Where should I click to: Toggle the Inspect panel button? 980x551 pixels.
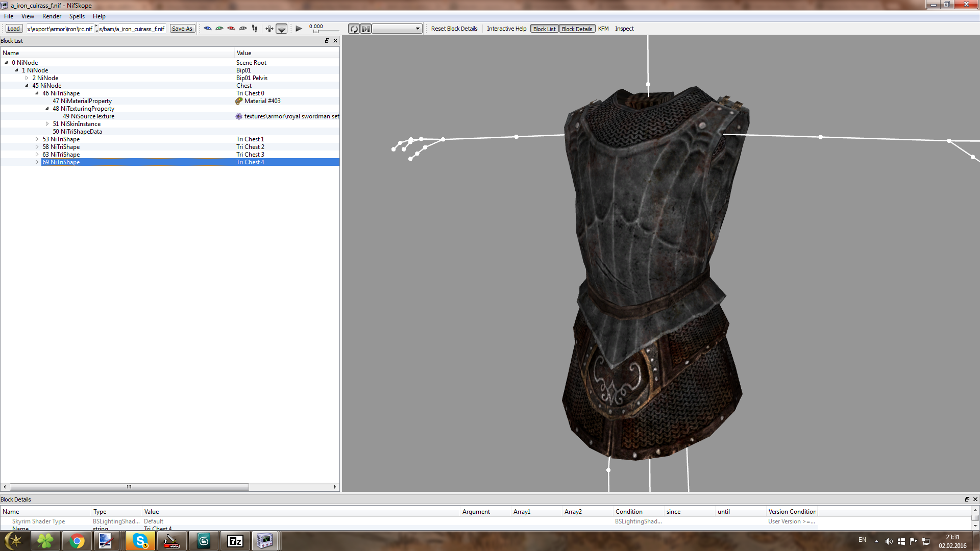[624, 29]
